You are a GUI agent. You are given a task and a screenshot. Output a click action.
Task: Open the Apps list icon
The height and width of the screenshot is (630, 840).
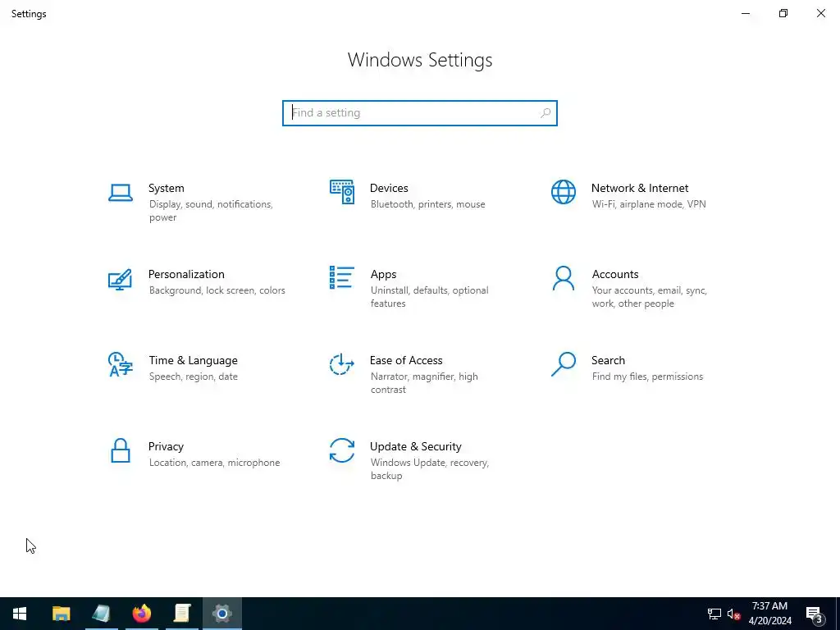pyautogui.click(x=342, y=277)
